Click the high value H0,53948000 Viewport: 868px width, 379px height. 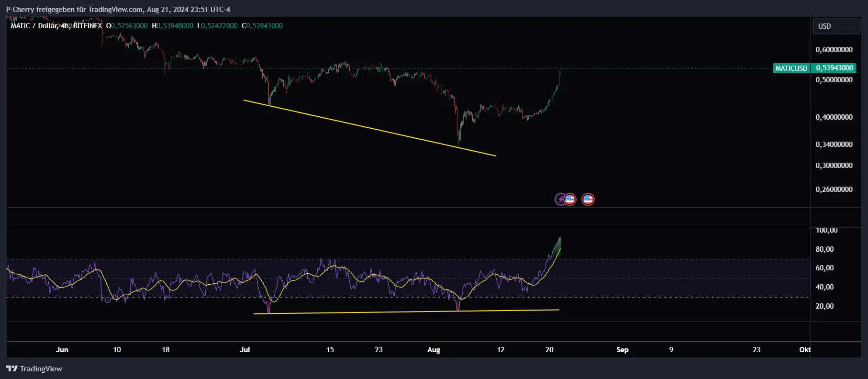173,26
